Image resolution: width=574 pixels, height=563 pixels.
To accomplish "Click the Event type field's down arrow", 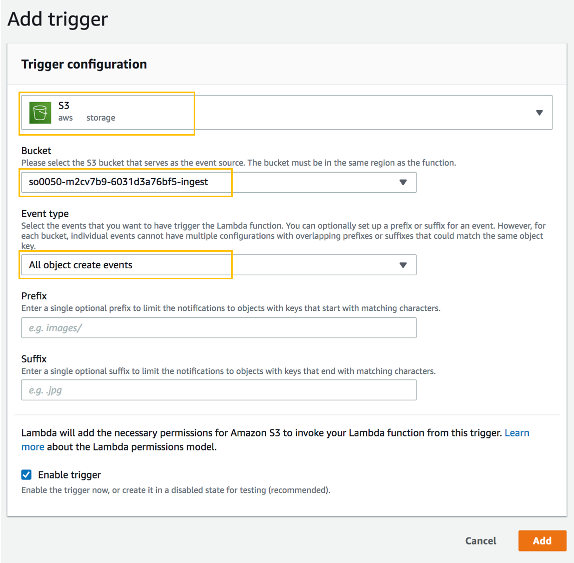I will click(403, 265).
